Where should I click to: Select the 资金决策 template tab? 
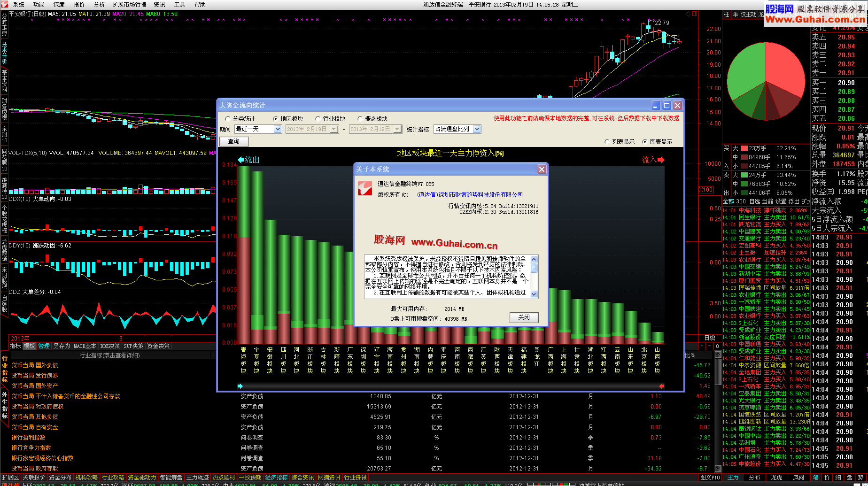pyautogui.click(x=159, y=346)
